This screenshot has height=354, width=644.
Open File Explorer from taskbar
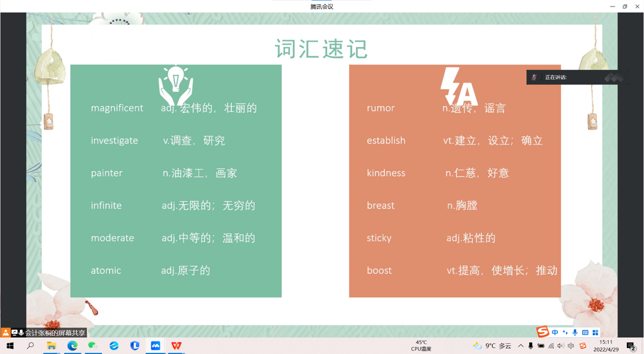click(51, 346)
